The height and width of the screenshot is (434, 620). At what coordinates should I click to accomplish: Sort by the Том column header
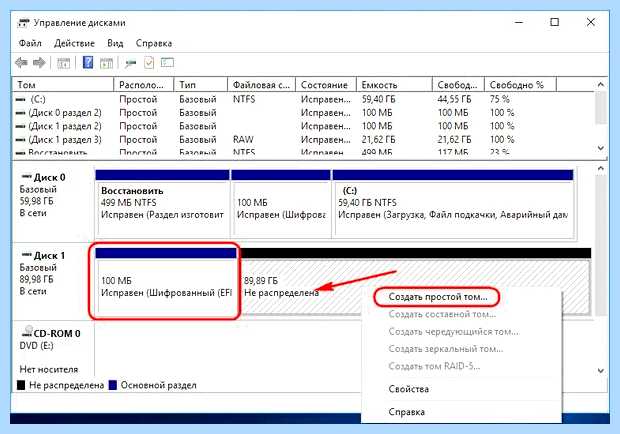pos(63,85)
